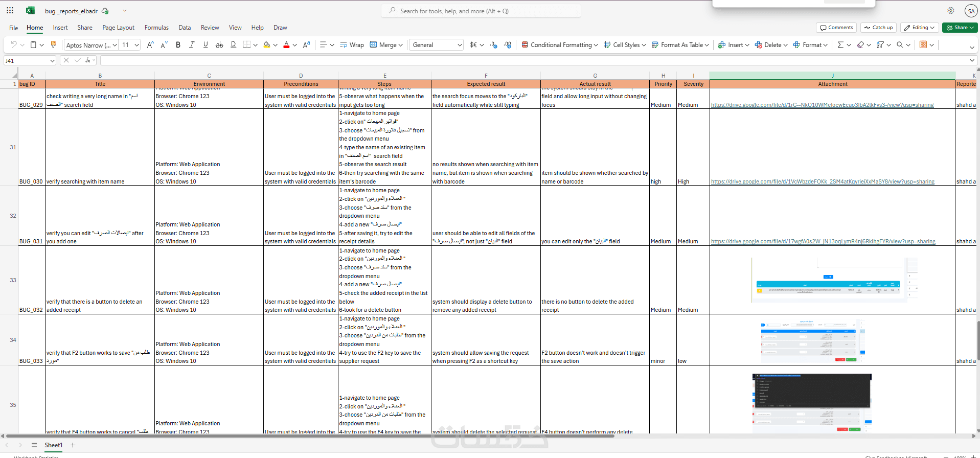This screenshot has width=980, height=458.
Task: Click the alignment icon
Action: 323,45
